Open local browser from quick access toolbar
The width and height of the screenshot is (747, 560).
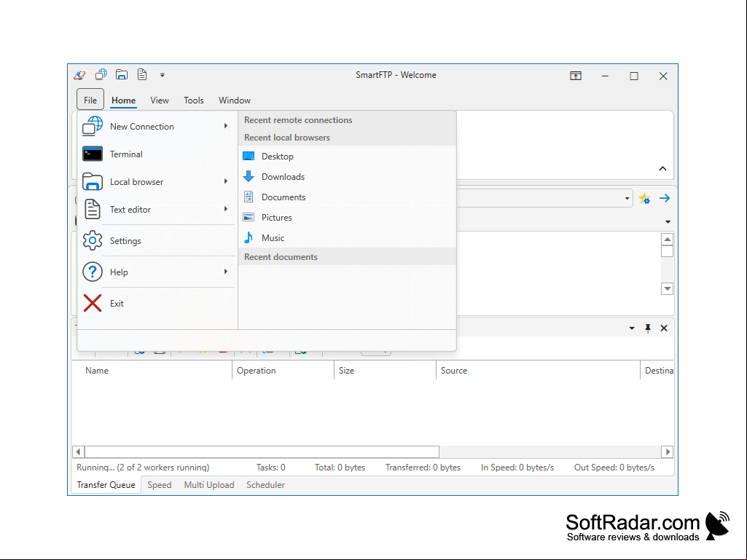click(x=122, y=74)
